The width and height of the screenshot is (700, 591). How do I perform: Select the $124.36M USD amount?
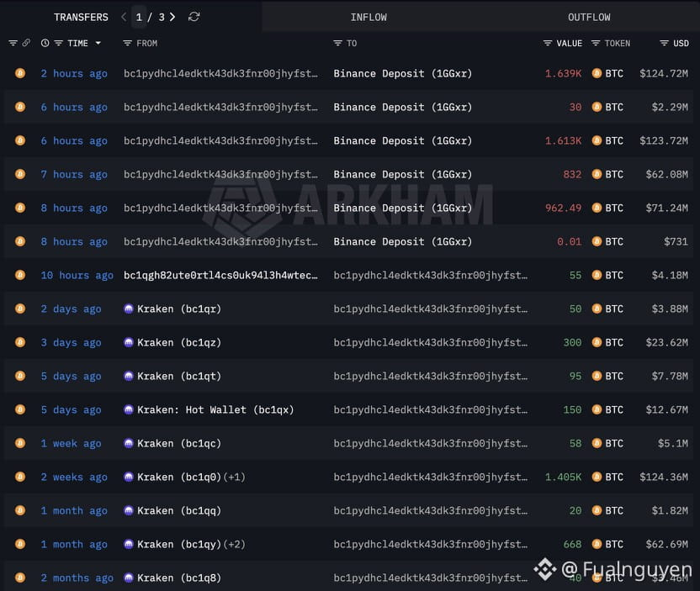click(x=664, y=477)
